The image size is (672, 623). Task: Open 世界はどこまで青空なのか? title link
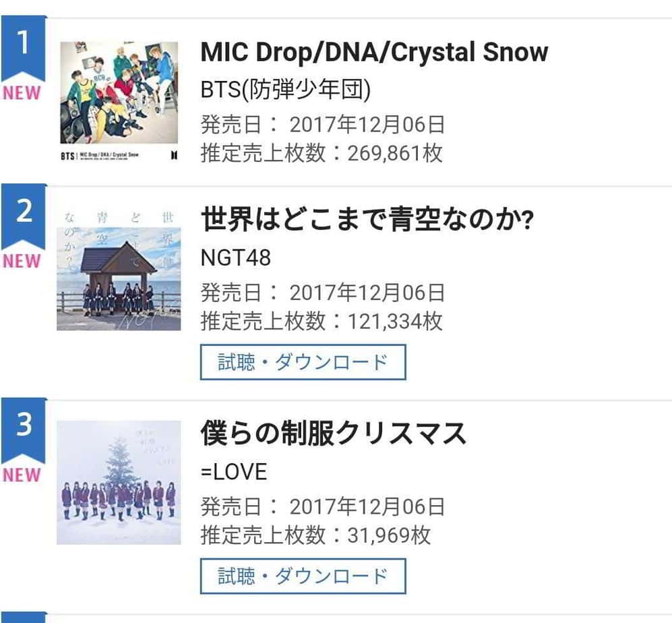[367, 220]
